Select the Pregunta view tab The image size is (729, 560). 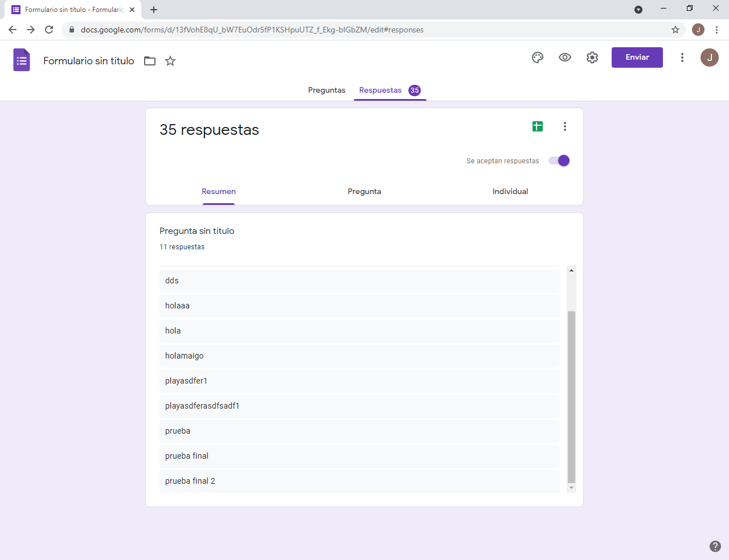point(364,192)
